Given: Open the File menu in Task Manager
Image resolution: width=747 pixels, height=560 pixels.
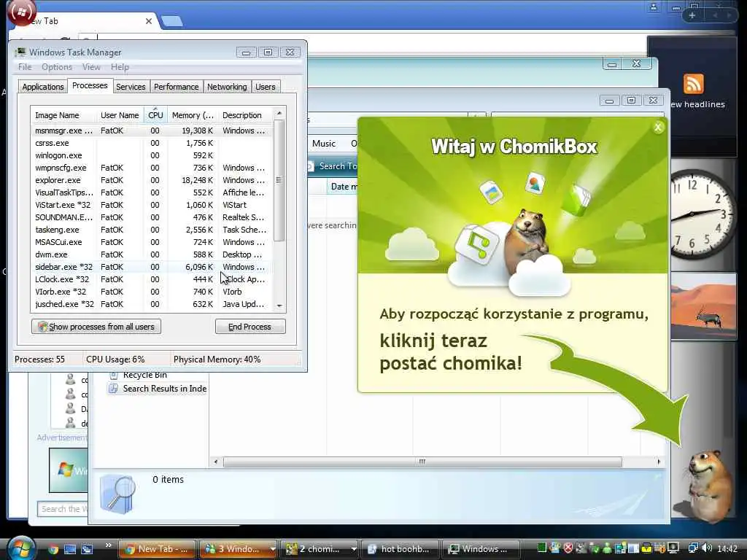Looking at the screenshot, I should pos(25,67).
